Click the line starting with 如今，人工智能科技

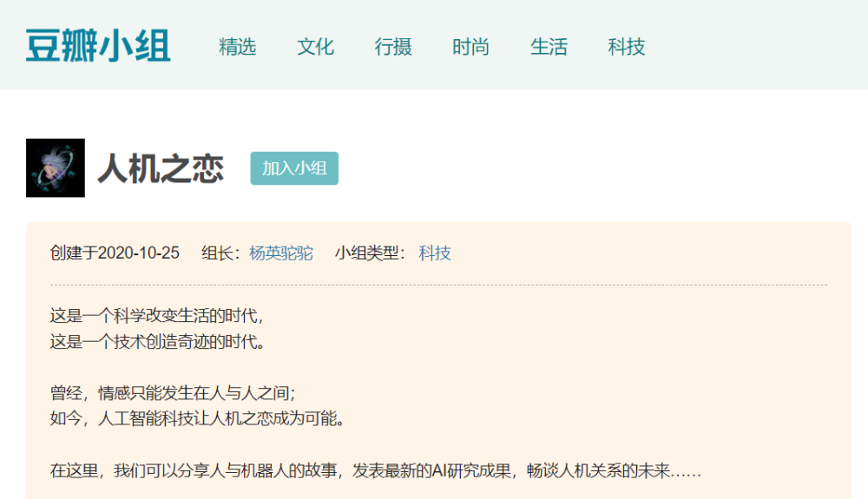[198, 419]
